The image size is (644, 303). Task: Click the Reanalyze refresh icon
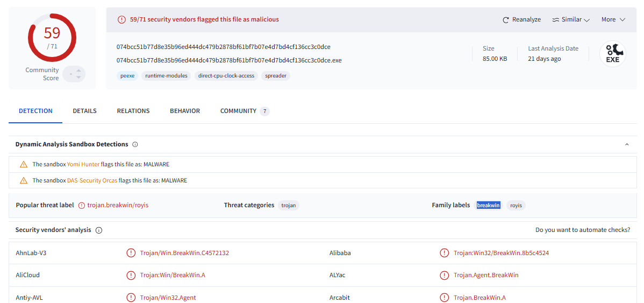pyautogui.click(x=506, y=20)
